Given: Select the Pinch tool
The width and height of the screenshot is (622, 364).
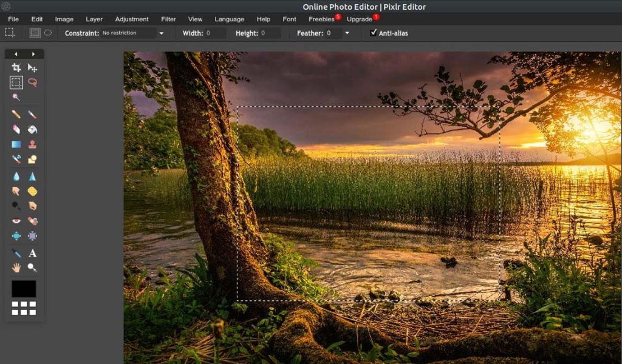Looking at the screenshot, I should tap(33, 235).
